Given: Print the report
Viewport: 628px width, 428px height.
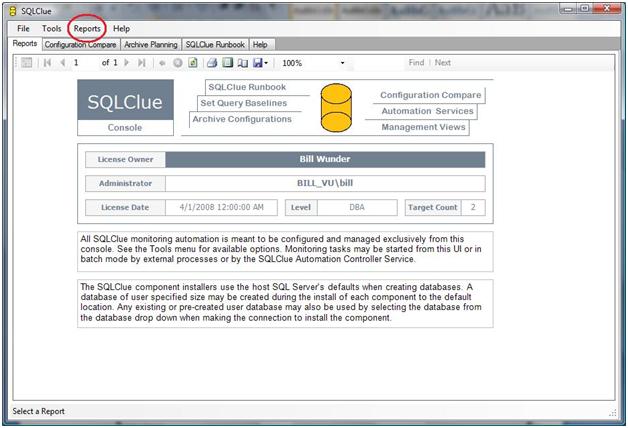Looking at the screenshot, I should (212, 62).
